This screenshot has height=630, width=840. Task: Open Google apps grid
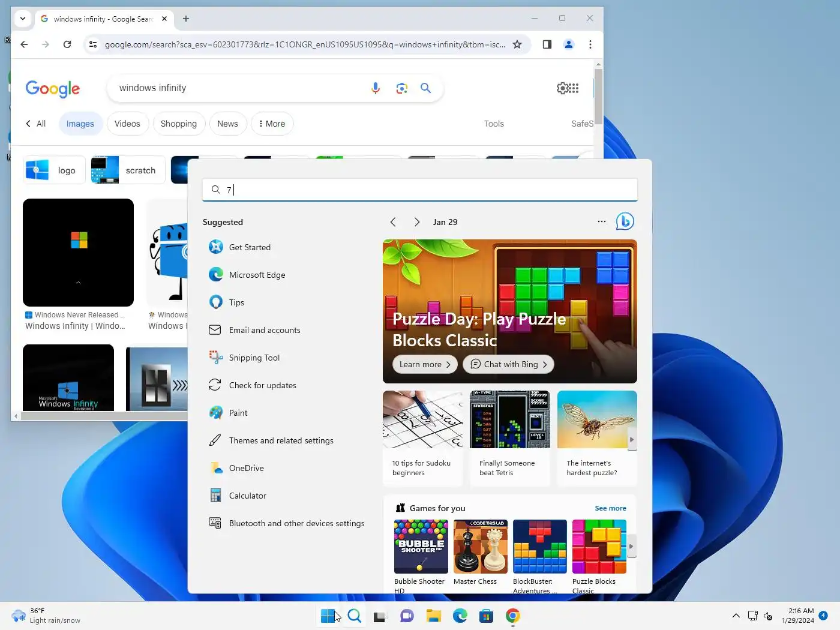click(x=574, y=88)
